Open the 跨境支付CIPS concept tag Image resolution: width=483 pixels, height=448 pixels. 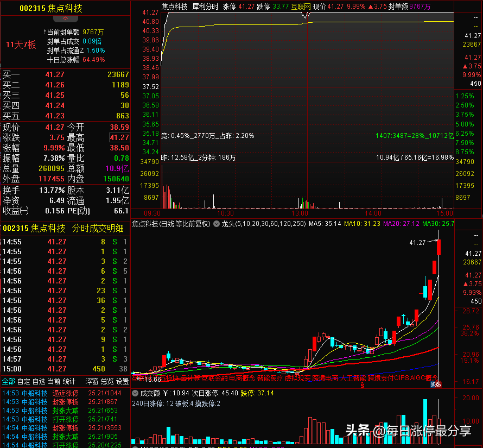click(x=388, y=378)
